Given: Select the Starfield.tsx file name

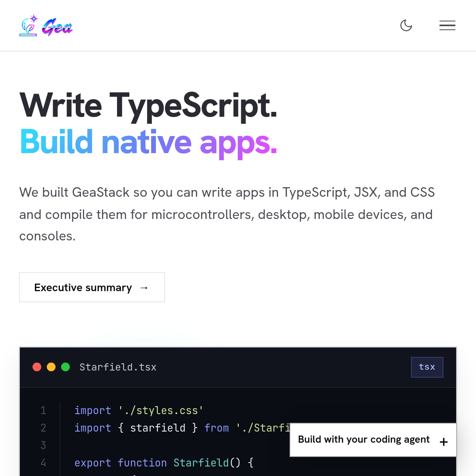Looking at the screenshot, I should 118,367.
